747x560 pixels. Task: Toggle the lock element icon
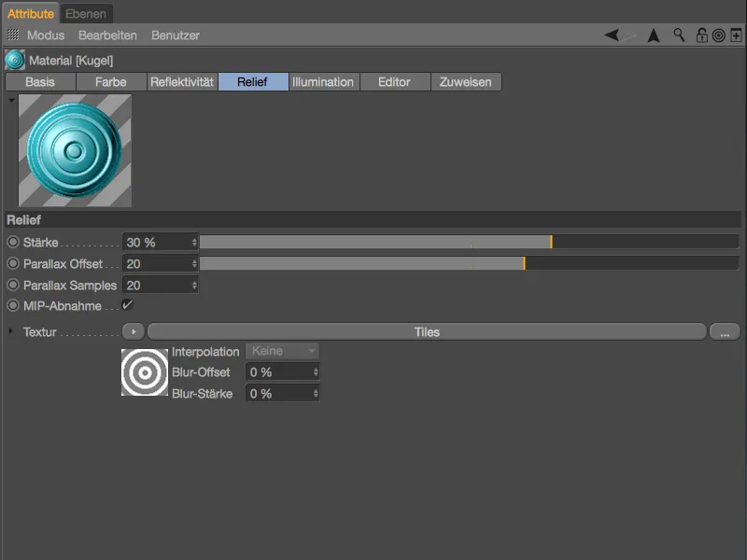(x=701, y=35)
